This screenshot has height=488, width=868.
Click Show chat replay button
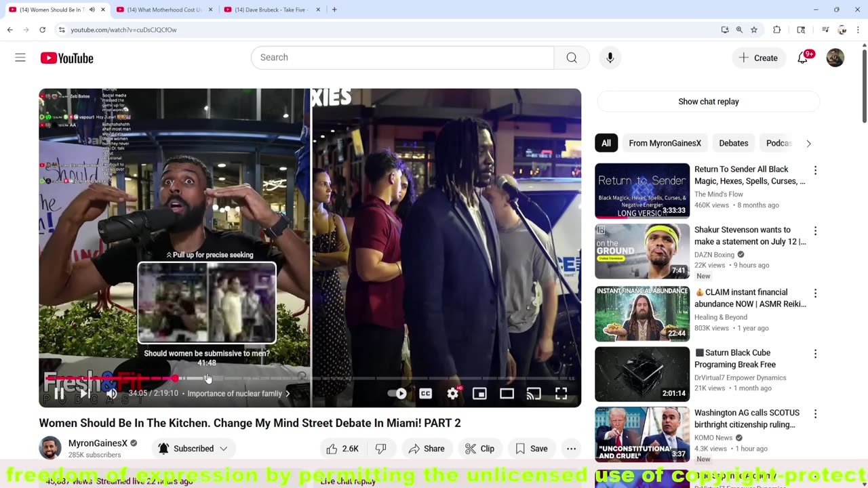coord(708,102)
